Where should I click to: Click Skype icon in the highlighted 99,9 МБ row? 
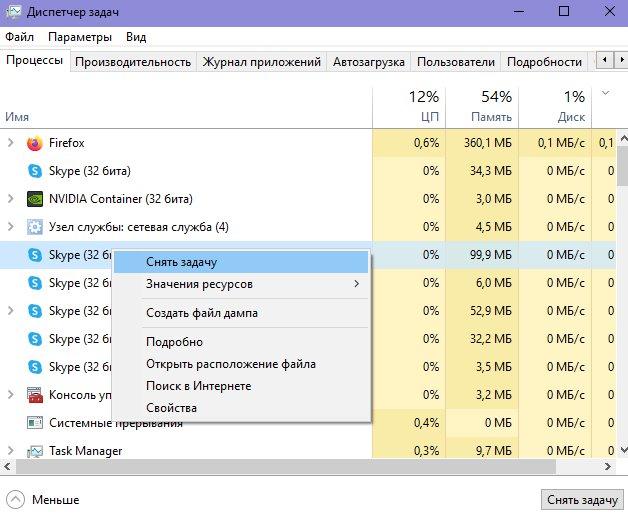click(35, 255)
